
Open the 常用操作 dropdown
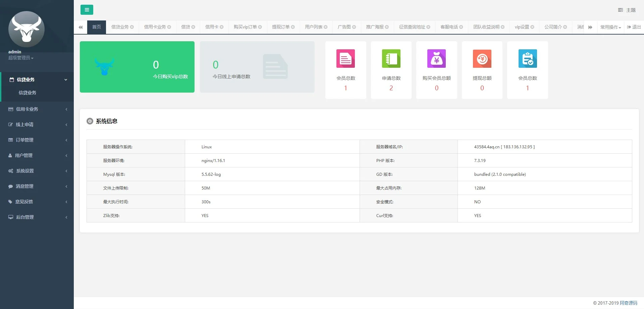coord(610,27)
